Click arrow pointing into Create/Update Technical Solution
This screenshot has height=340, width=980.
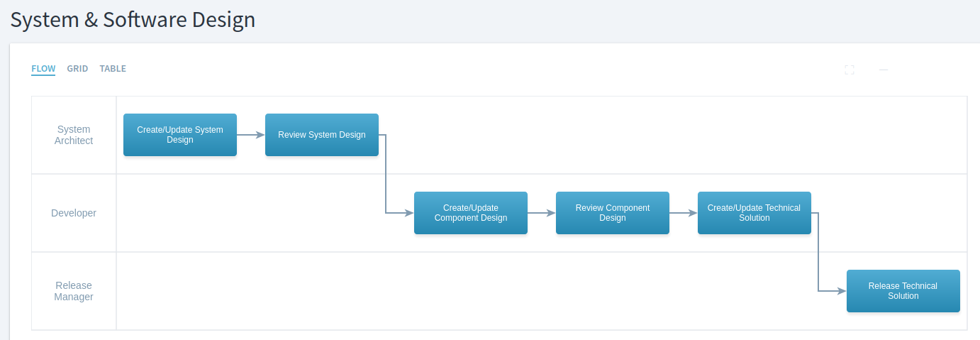[x=684, y=212]
